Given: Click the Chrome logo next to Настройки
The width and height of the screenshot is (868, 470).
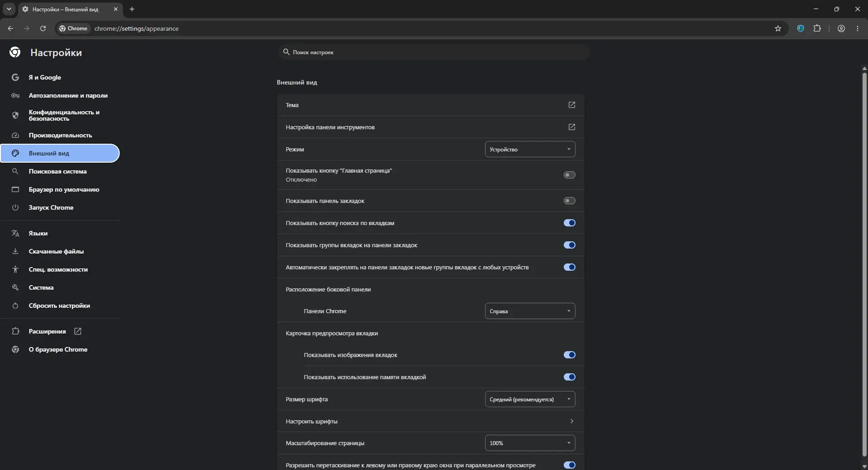Looking at the screenshot, I should (15, 52).
